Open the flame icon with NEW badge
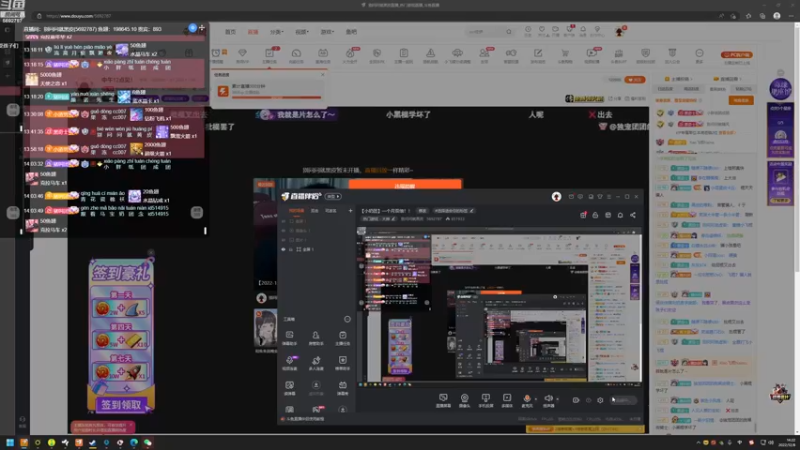Screen dimensions: 800x450 pos(350,53)
